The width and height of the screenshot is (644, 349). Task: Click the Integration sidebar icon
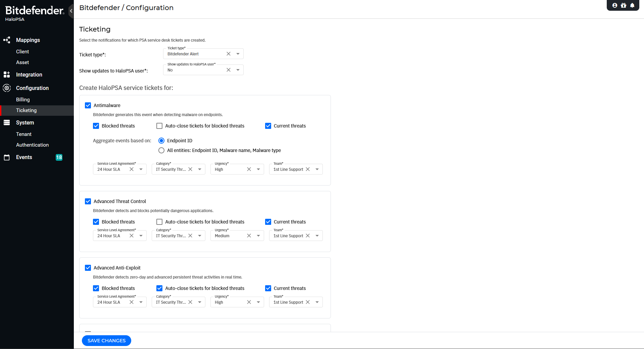[7, 74]
